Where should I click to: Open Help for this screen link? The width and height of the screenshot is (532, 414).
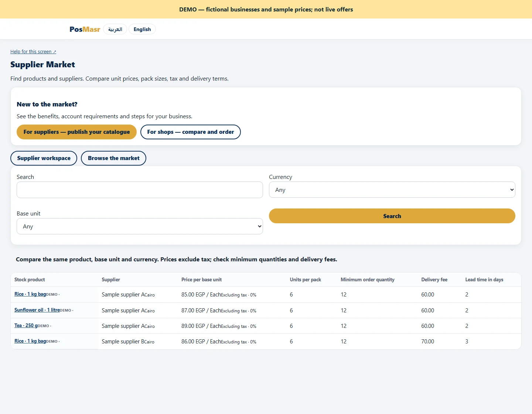pos(33,52)
